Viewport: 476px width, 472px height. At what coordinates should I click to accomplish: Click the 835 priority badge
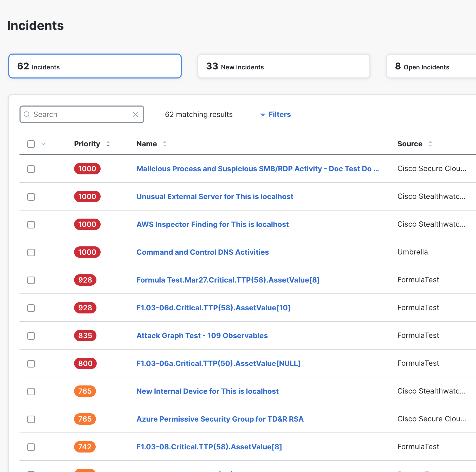point(85,336)
